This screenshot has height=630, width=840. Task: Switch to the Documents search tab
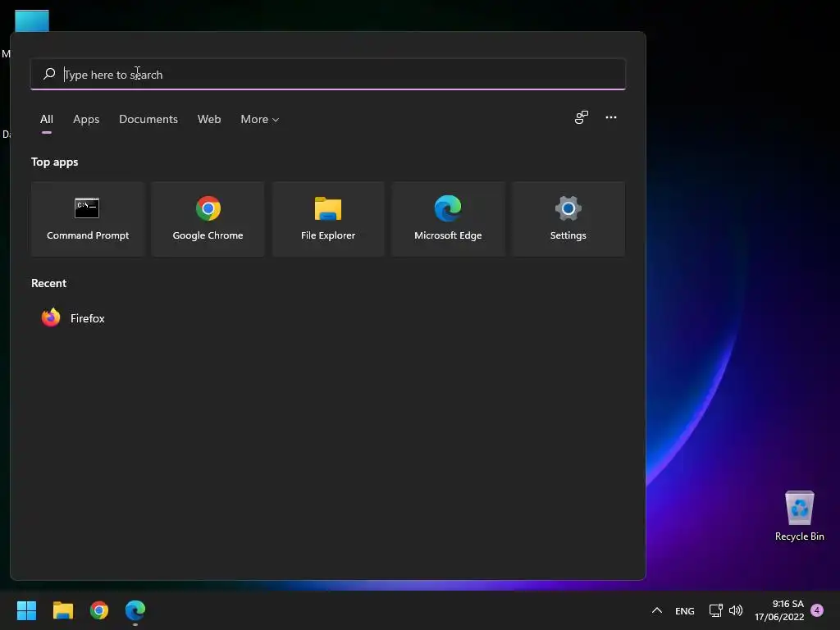pyautogui.click(x=148, y=119)
